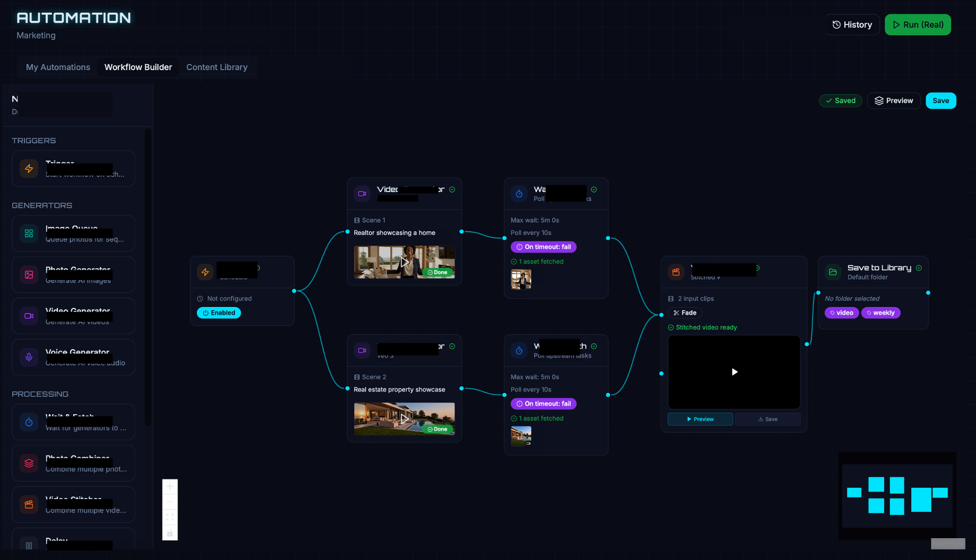Click the Scene 1 film strip icon

357,220
